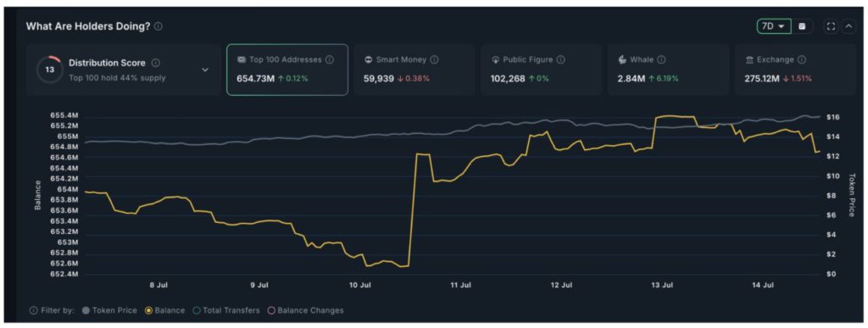Viewport: 868px width, 328px height.
Task: Select the Smart Money card
Action: click(415, 69)
